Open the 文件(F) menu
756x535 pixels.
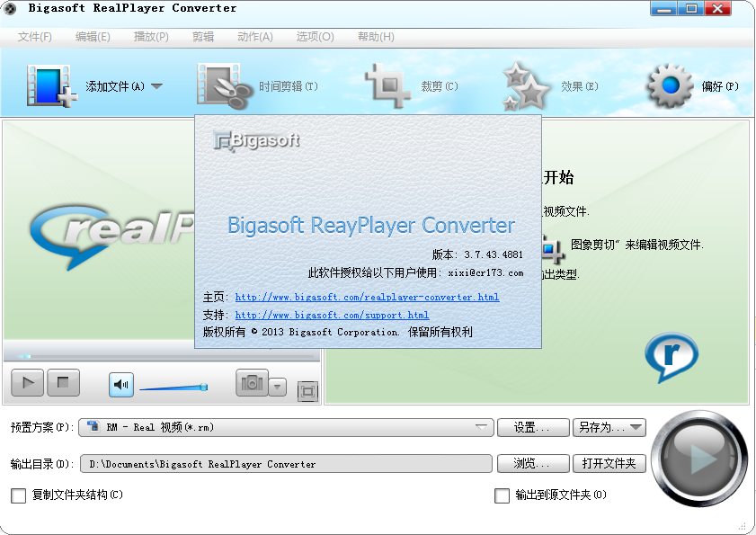point(35,37)
